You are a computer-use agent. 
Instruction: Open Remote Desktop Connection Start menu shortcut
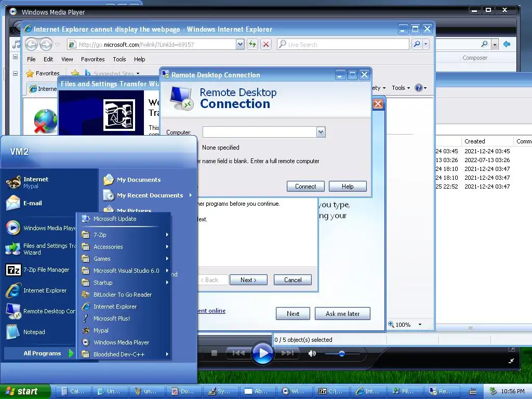pos(41,311)
